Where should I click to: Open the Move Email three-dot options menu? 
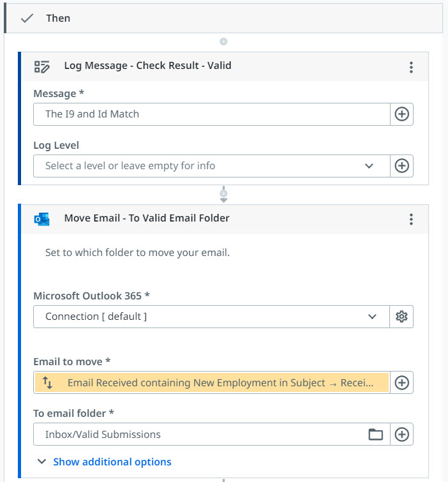click(x=411, y=220)
